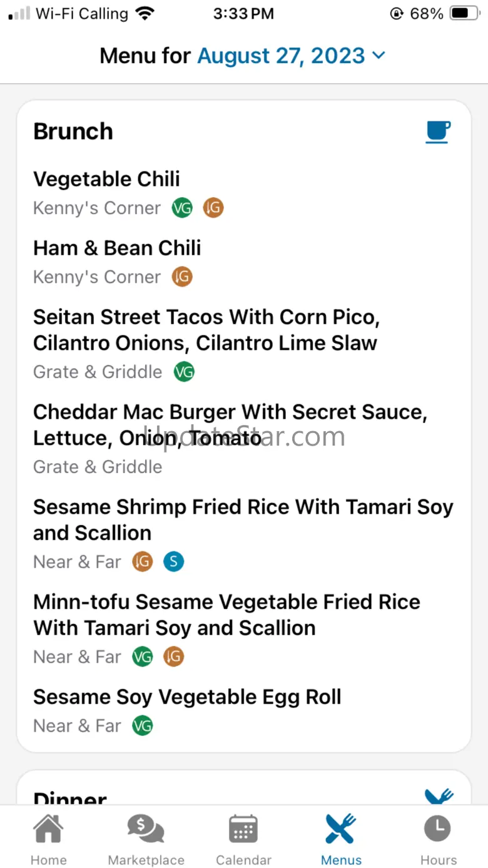Tap the Dinner section header

point(70,797)
